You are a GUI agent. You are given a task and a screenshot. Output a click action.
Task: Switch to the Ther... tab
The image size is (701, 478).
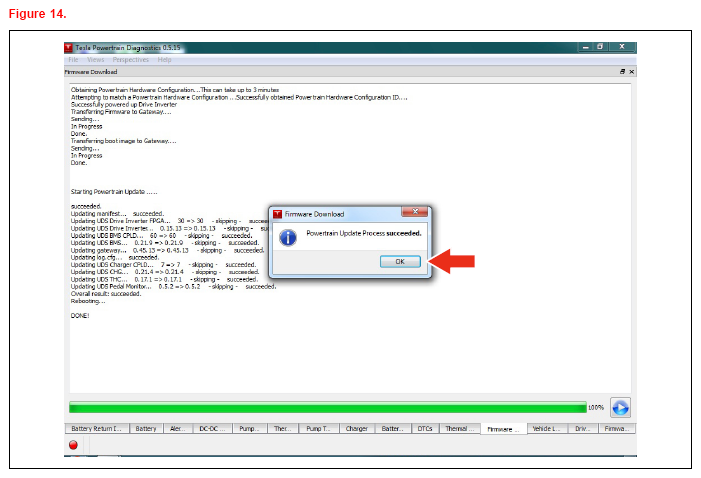(x=283, y=428)
